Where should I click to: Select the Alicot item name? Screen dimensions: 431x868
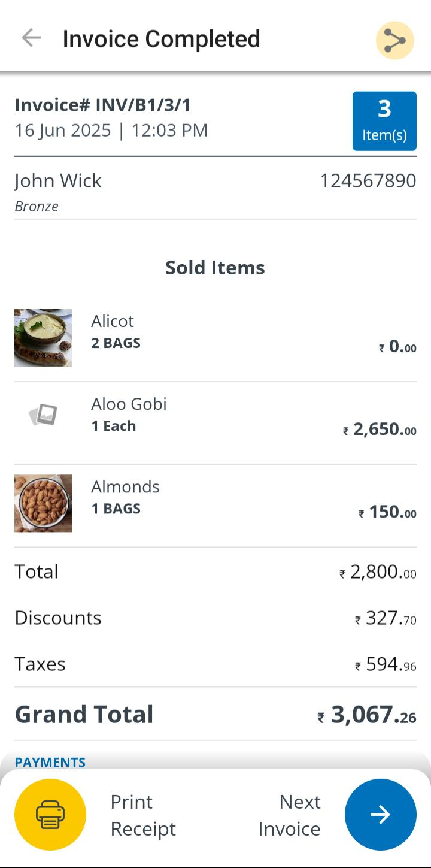(113, 321)
